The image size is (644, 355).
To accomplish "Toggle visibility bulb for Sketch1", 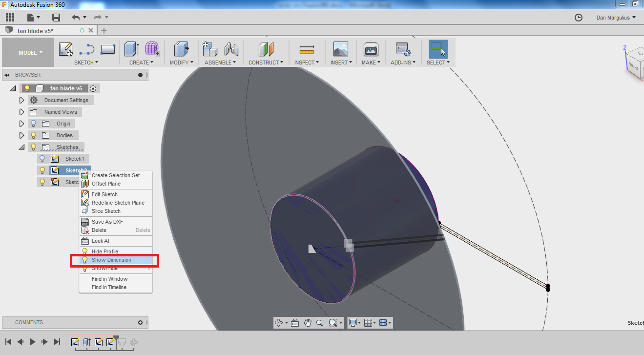I will coord(42,159).
